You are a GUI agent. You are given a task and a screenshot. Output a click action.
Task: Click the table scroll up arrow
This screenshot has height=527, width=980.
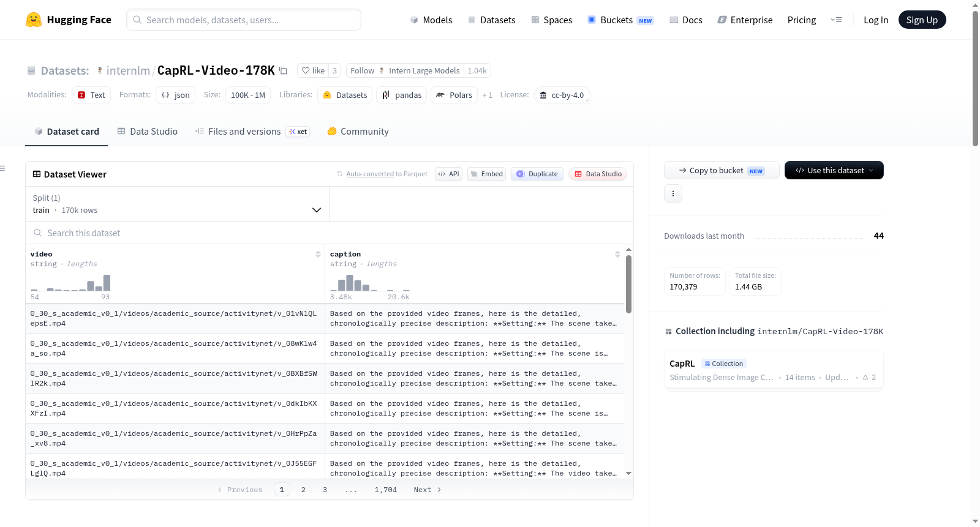click(x=628, y=250)
